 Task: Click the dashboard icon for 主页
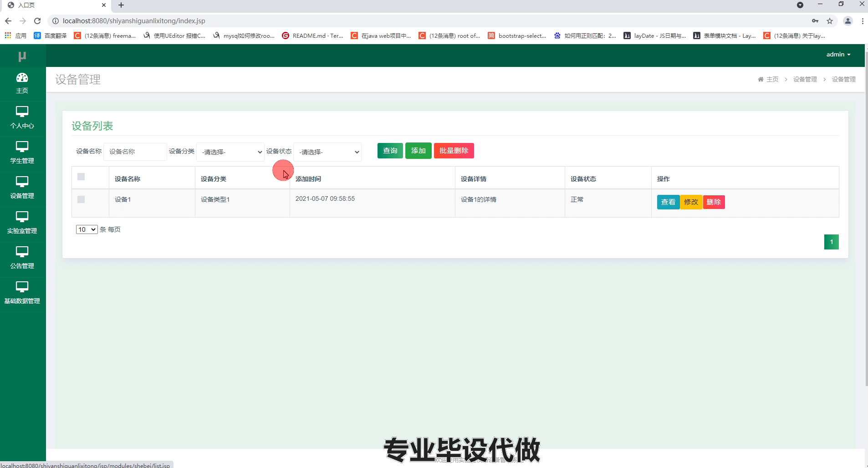click(22, 77)
